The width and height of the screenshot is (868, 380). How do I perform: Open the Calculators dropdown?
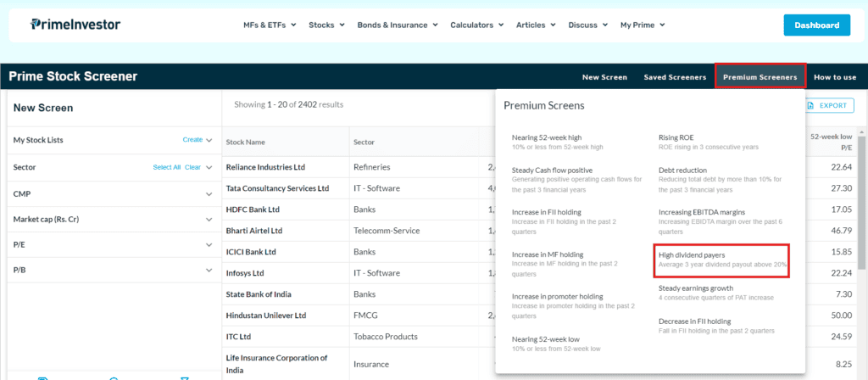pos(476,25)
